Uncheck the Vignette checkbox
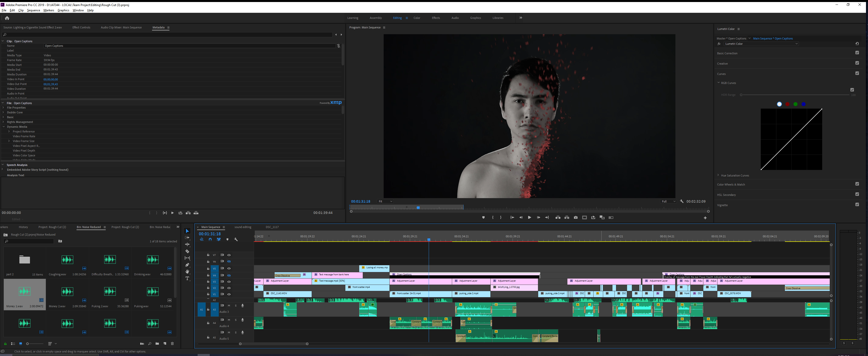 point(857,205)
